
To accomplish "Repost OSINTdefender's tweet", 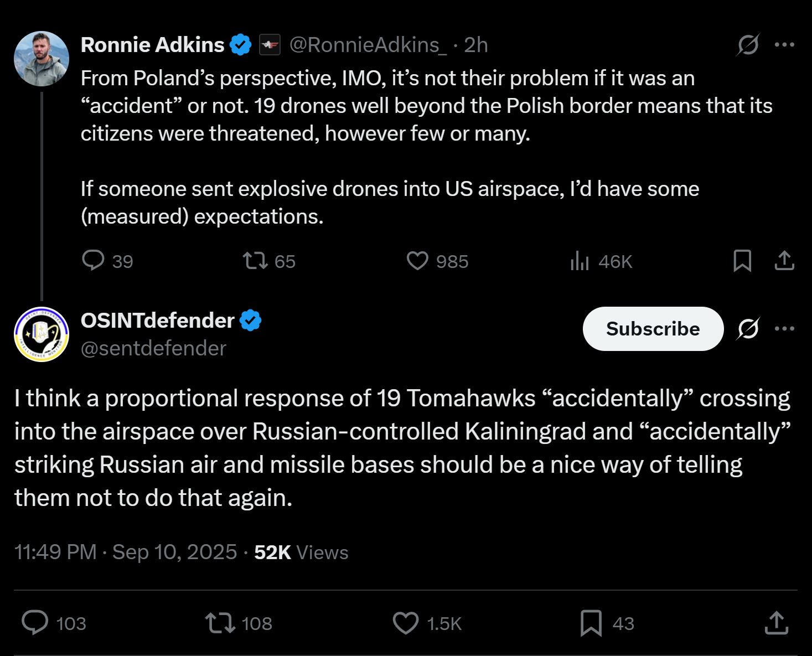I will (x=220, y=623).
